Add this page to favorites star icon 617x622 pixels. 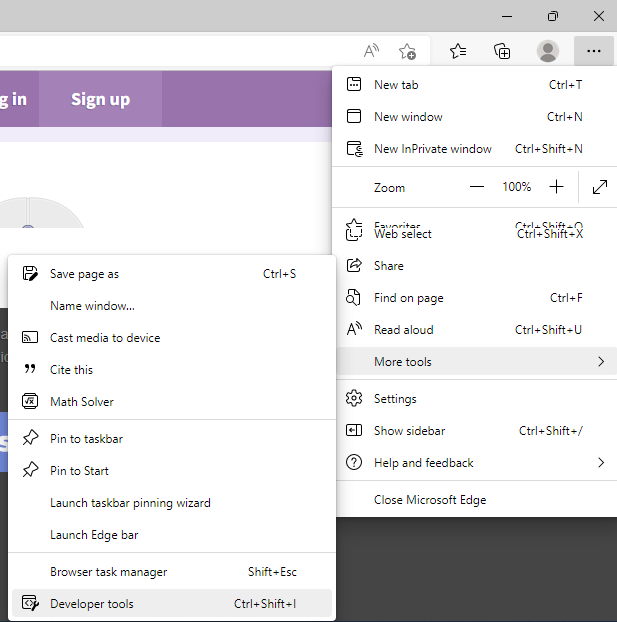[407, 51]
